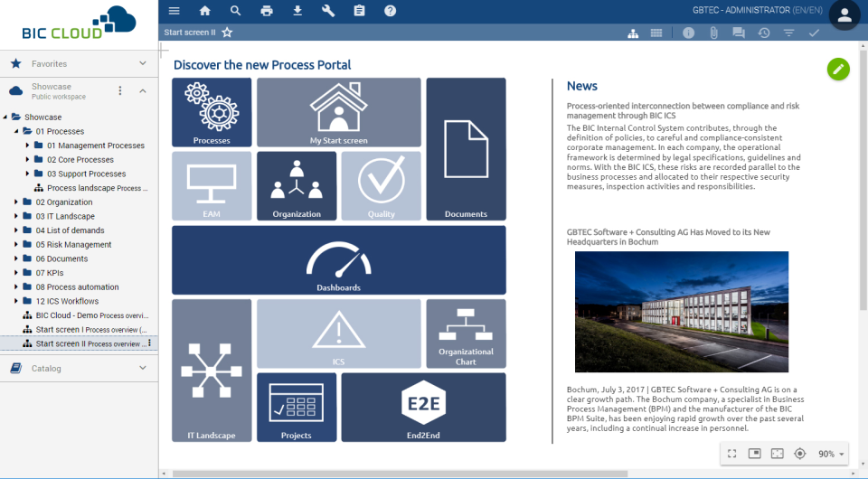
Task: Open version history clock icon
Action: tap(764, 33)
